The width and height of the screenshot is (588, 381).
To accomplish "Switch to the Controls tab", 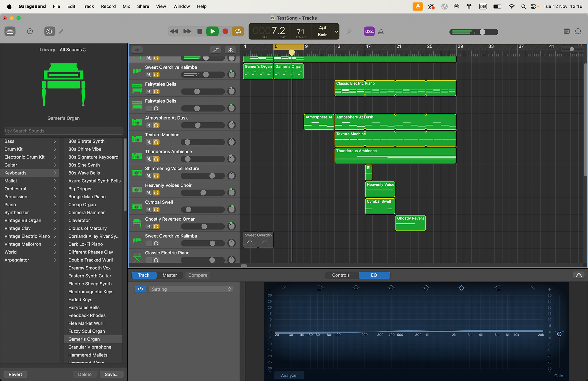I will pyautogui.click(x=341, y=275).
